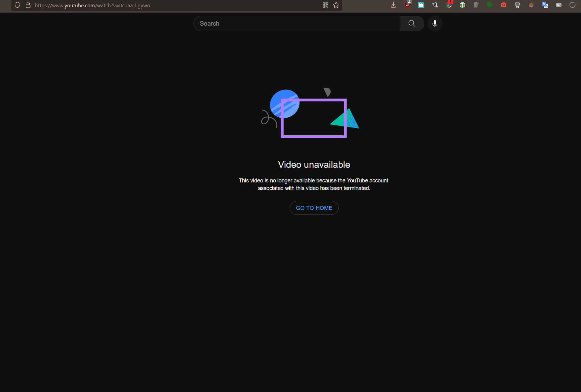581x392 pixels.
Task: Open the browser downloads arrow icon
Action: [x=394, y=5]
